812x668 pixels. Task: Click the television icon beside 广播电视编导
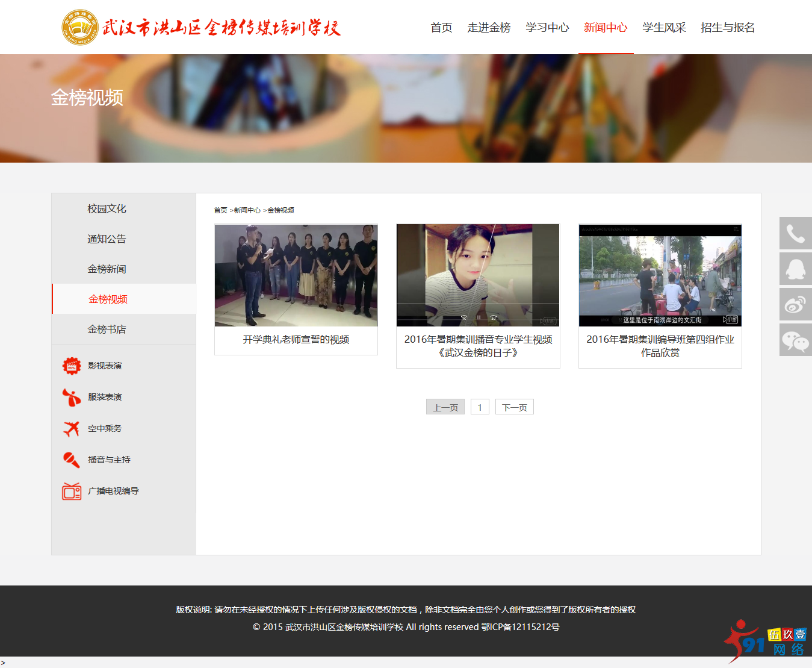[72, 491]
